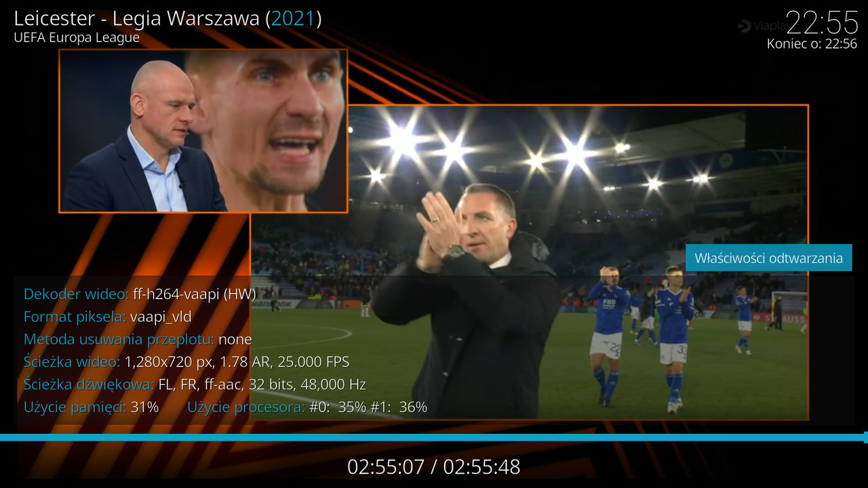Click the year 2021 in the title
Image resolution: width=868 pixels, height=488 pixels.
coord(293,18)
